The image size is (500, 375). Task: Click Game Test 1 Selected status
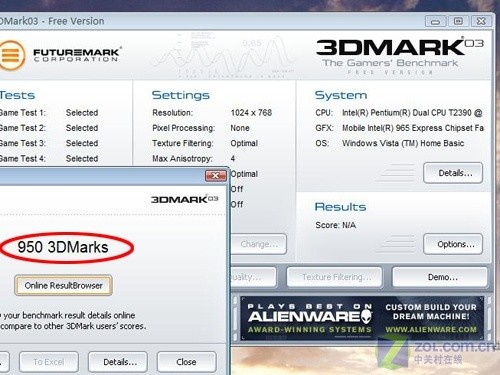click(82, 113)
